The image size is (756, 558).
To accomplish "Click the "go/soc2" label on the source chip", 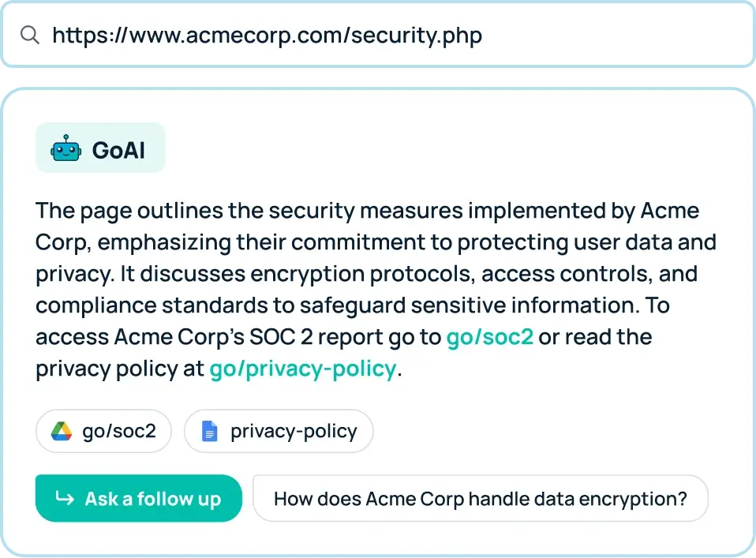I will [119, 431].
